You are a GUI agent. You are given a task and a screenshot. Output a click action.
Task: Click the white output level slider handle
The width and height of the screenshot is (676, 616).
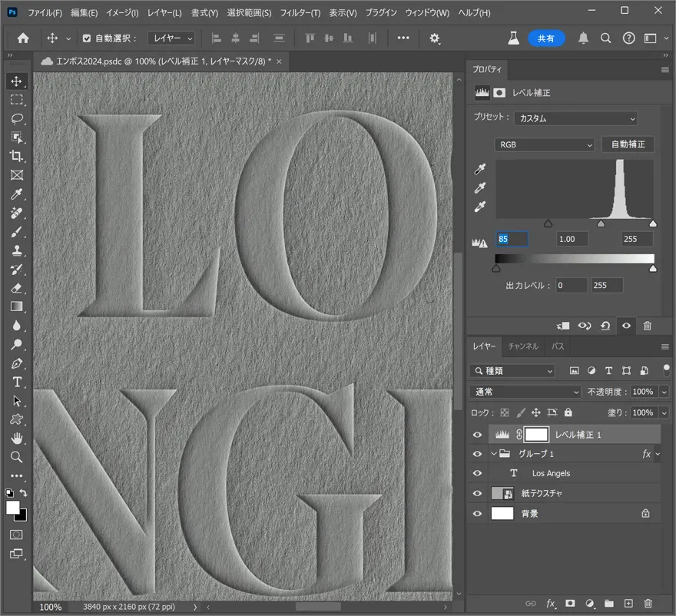click(x=653, y=269)
